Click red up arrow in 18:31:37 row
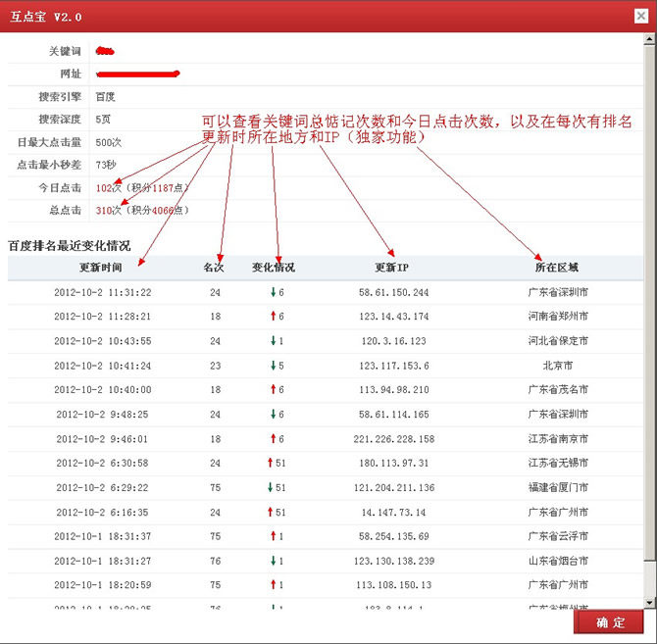The image size is (657, 644). (x=273, y=536)
